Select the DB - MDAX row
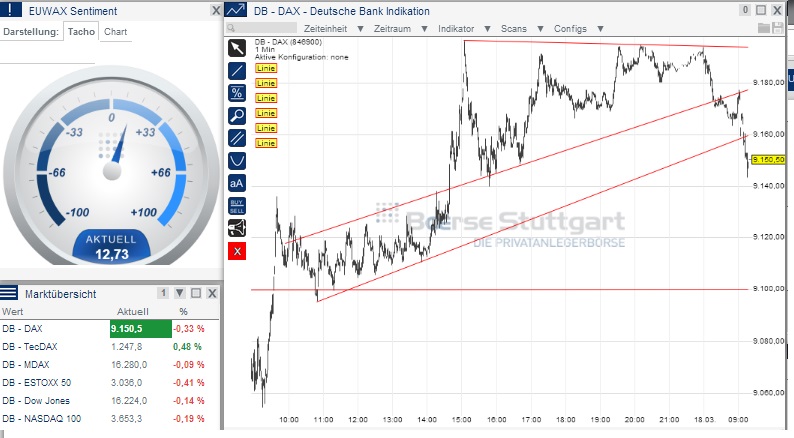 coord(110,365)
